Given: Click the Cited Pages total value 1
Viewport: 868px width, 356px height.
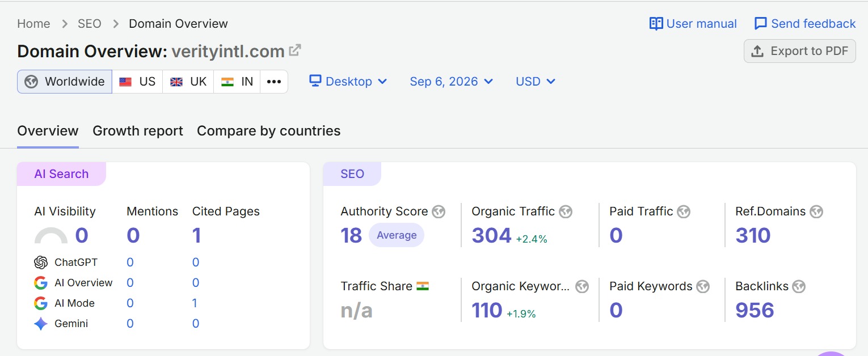Looking at the screenshot, I should point(197,235).
